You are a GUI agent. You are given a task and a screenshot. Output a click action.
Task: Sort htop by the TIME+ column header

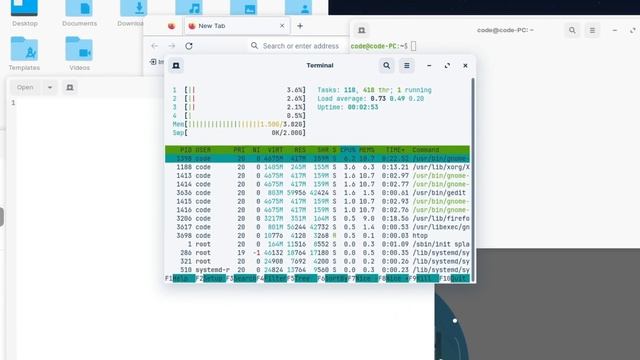coord(395,150)
